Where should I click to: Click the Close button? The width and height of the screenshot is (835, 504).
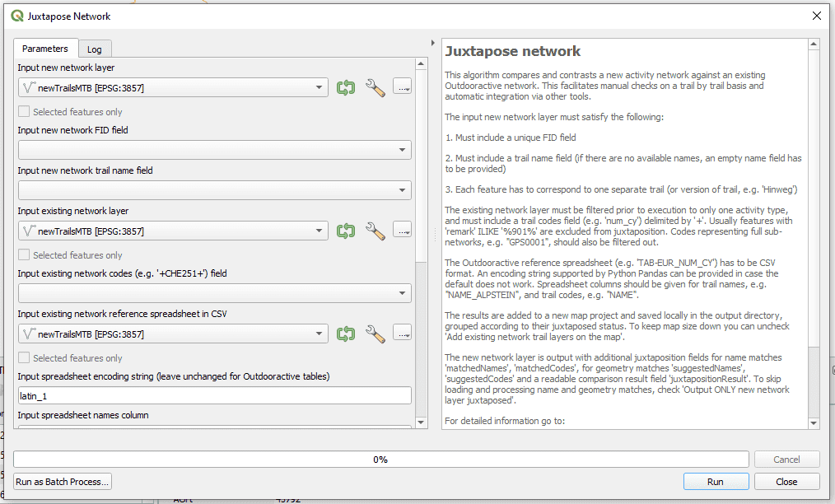coord(786,482)
